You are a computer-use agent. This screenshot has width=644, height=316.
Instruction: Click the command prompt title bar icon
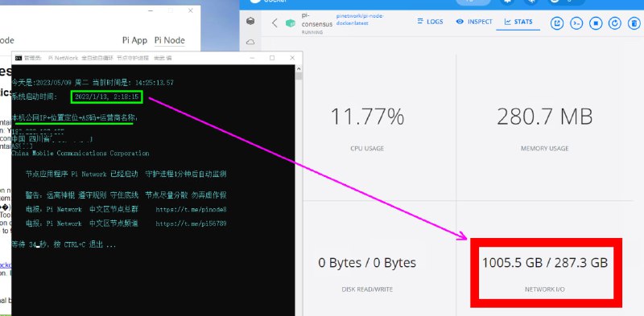[19, 58]
